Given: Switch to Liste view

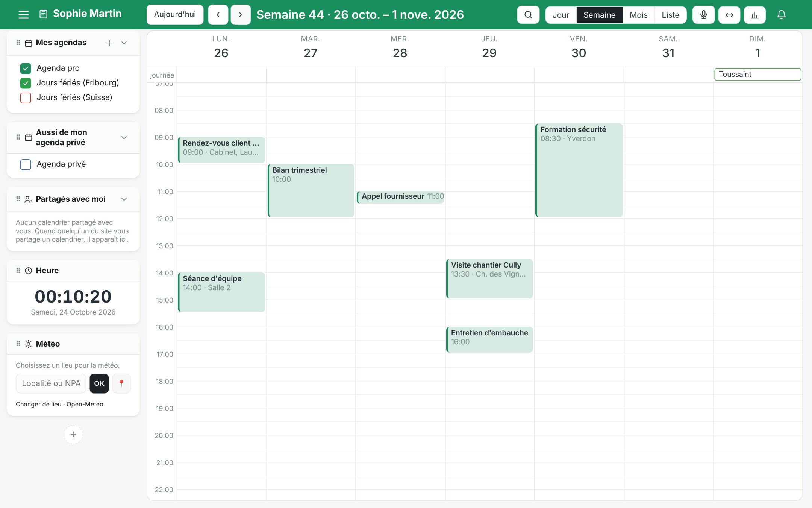Looking at the screenshot, I should click(670, 15).
